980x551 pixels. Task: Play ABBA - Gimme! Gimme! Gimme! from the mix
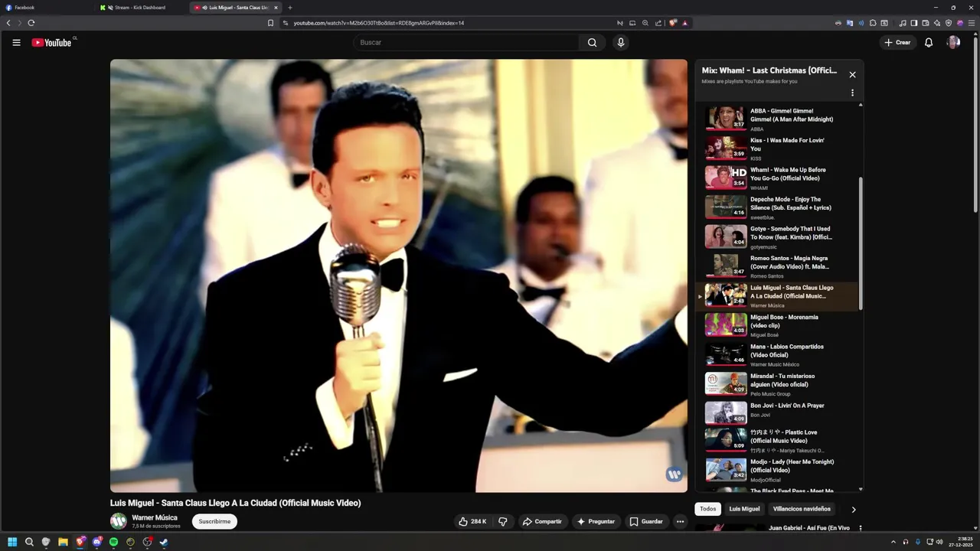(x=776, y=119)
